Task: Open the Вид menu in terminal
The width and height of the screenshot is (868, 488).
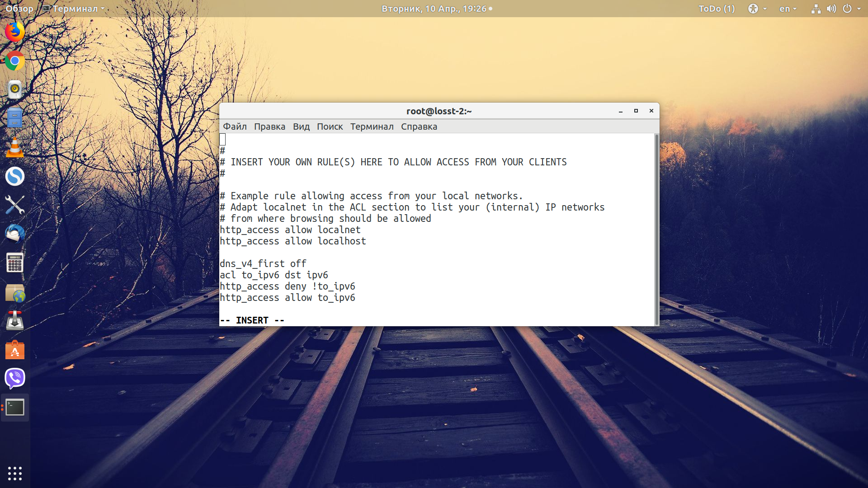Action: 301,127
